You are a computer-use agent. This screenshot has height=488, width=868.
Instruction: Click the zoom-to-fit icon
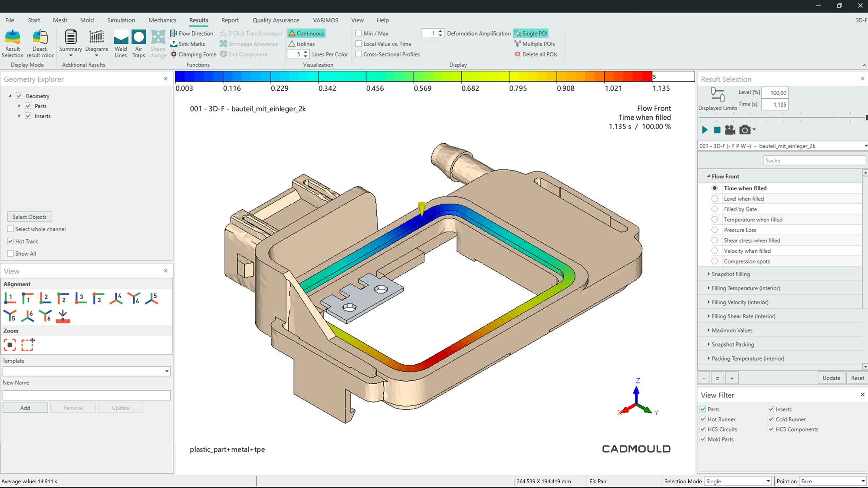point(10,345)
